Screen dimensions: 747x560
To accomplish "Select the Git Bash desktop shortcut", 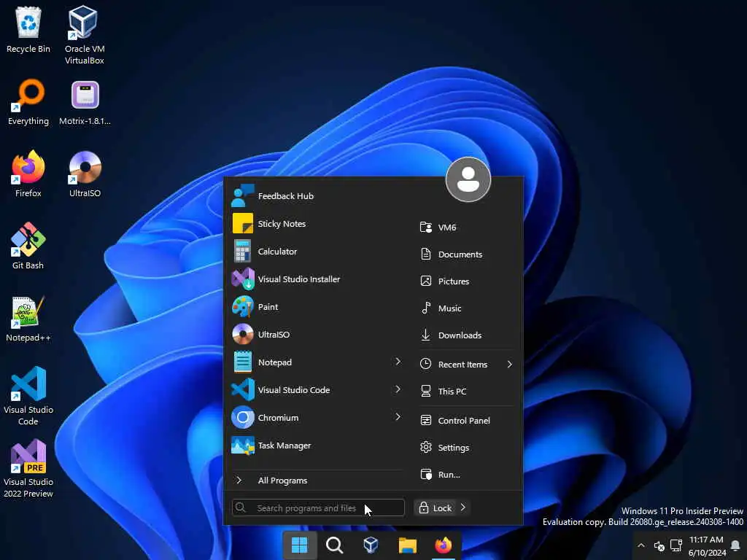I will pyautogui.click(x=28, y=246).
